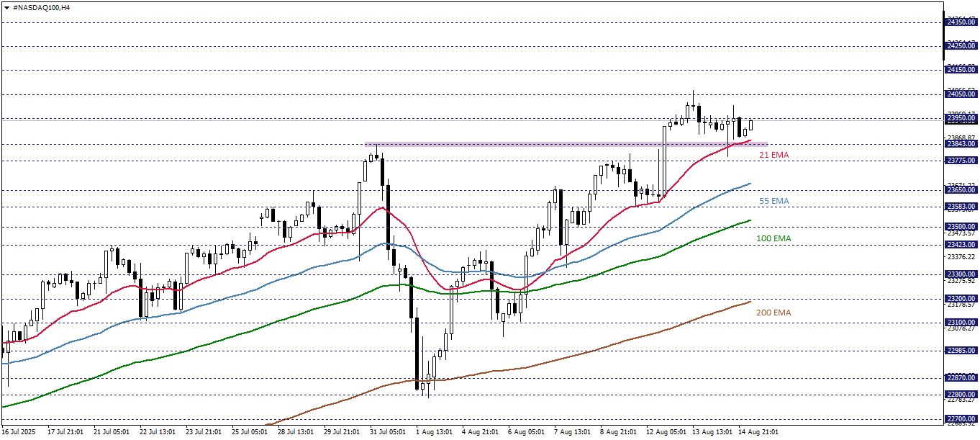Click the 23500.00 price level label
Image resolution: width=980 pixels, height=440 pixels.
960,227
